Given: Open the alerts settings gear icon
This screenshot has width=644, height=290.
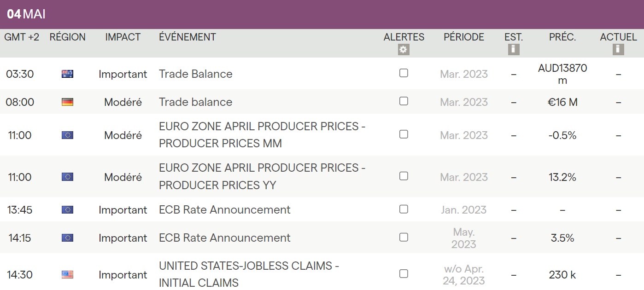Looking at the screenshot, I should click(404, 50).
